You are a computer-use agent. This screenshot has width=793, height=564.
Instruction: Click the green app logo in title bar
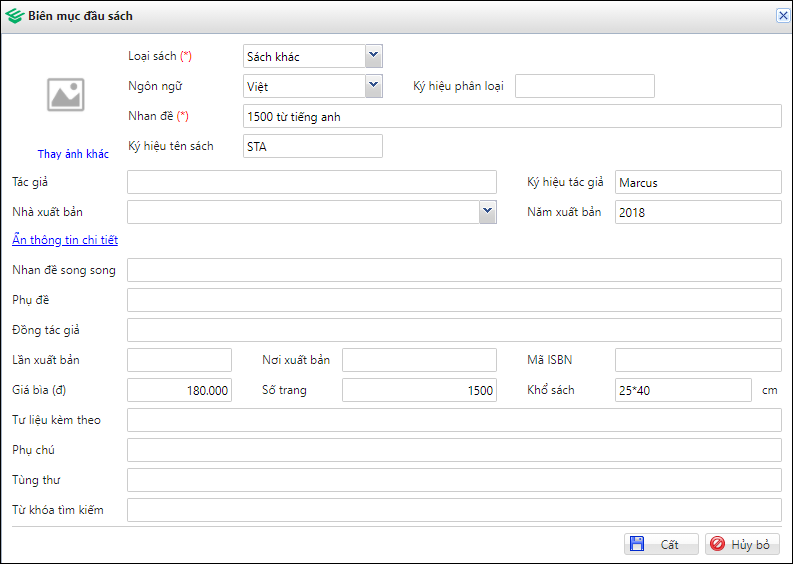(14, 16)
